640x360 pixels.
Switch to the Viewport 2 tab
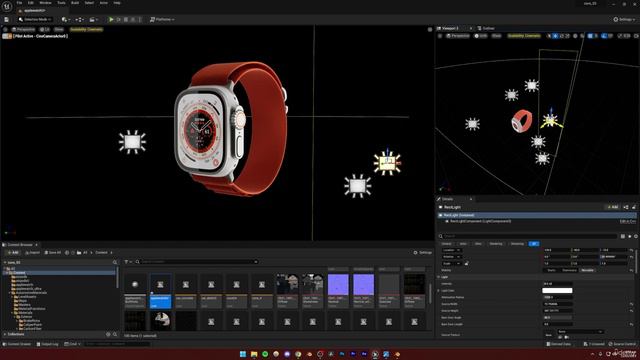coord(451,28)
